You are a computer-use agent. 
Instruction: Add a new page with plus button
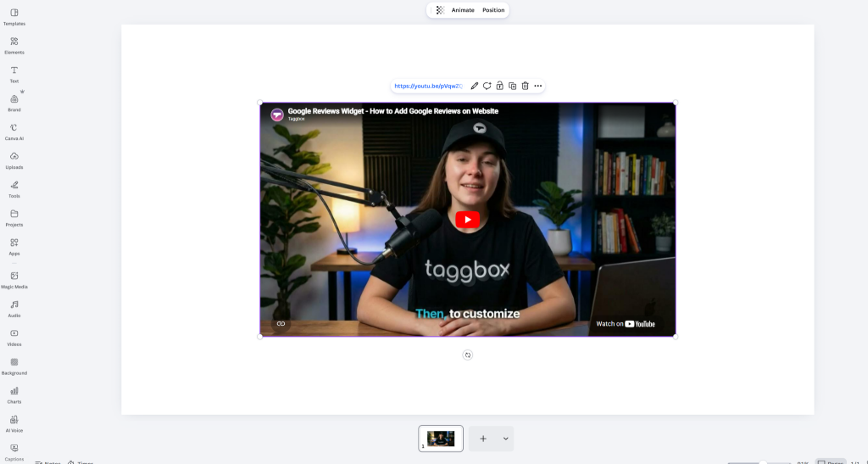coord(483,439)
